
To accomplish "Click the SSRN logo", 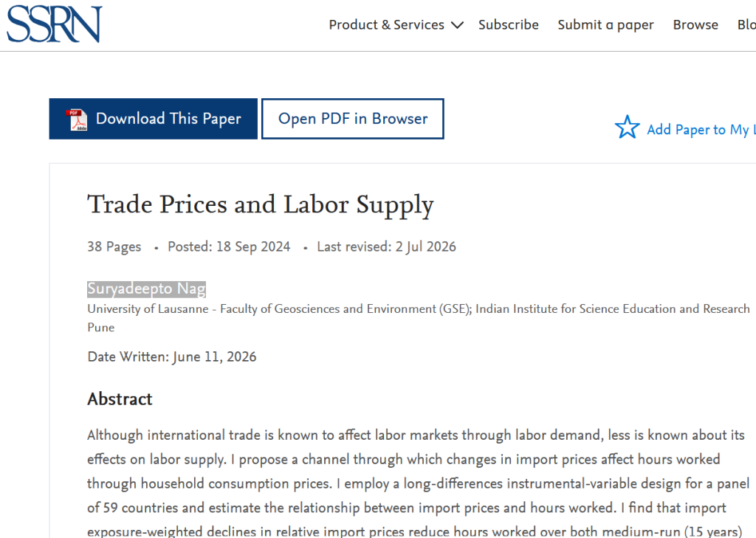I will 54,24.
